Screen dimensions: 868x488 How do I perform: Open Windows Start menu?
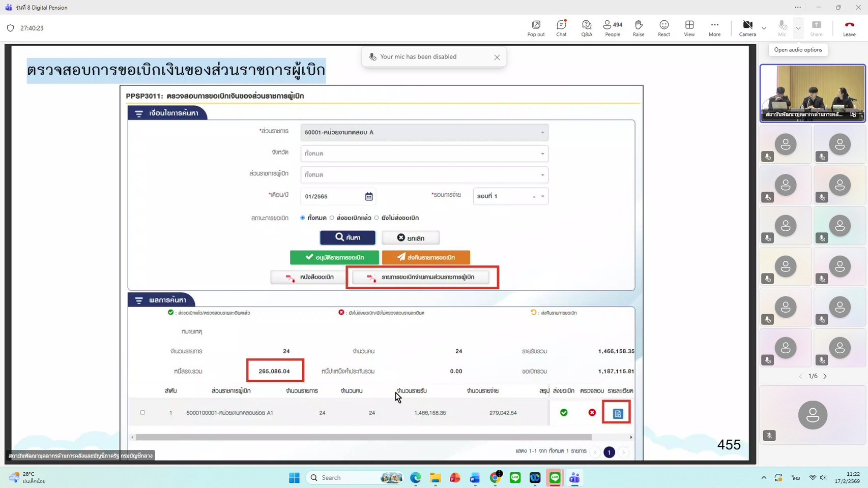(x=294, y=478)
